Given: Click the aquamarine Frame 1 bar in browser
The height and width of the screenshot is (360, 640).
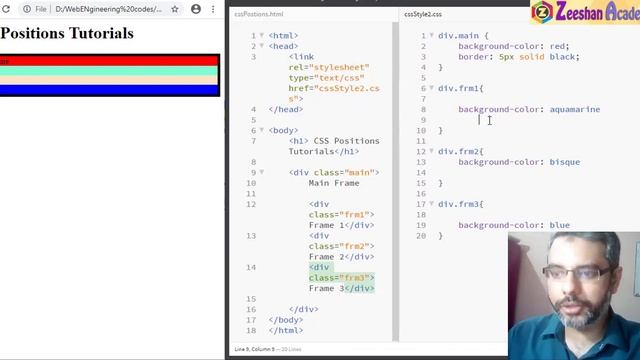Looking at the screenshot, I should pyautogui.click(x=109, y=71).
